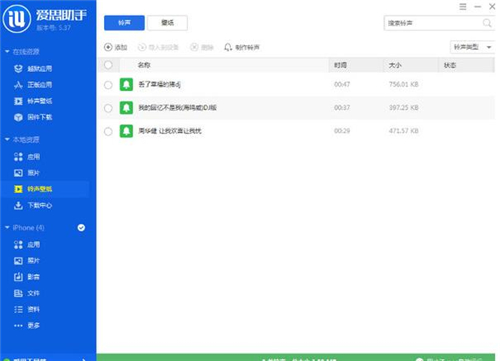Open 下载中心 download center
The width and height of the screenshot is (500, 361).
click(x=33, y=205)
